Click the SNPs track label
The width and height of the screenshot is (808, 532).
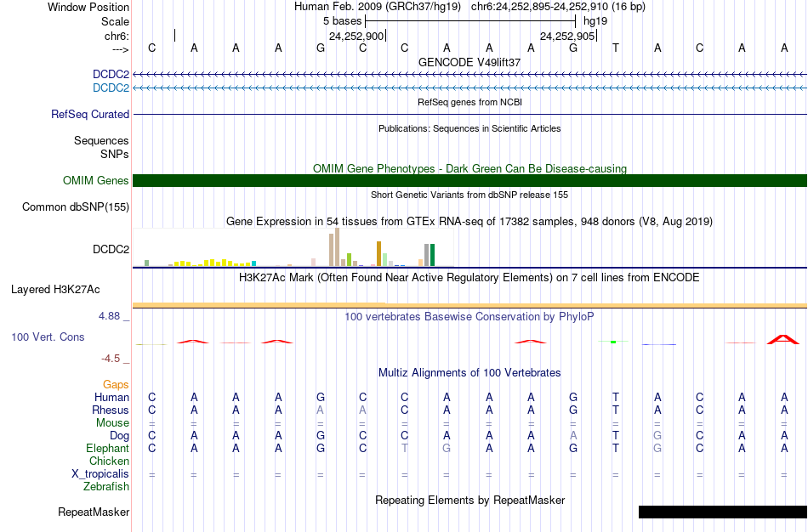[x=115, y=154]
